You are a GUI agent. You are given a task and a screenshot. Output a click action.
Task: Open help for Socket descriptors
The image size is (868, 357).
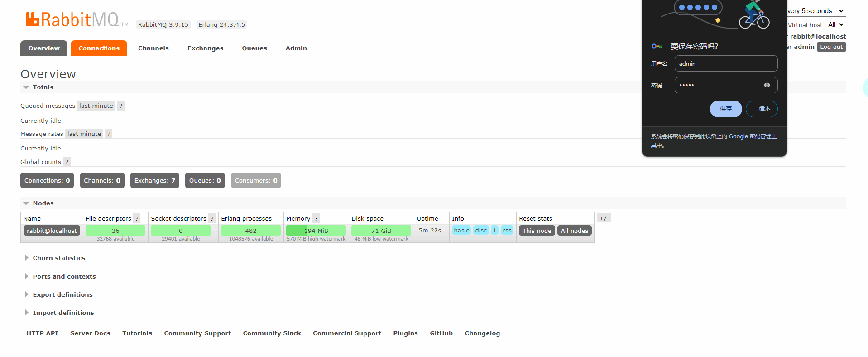212,218
